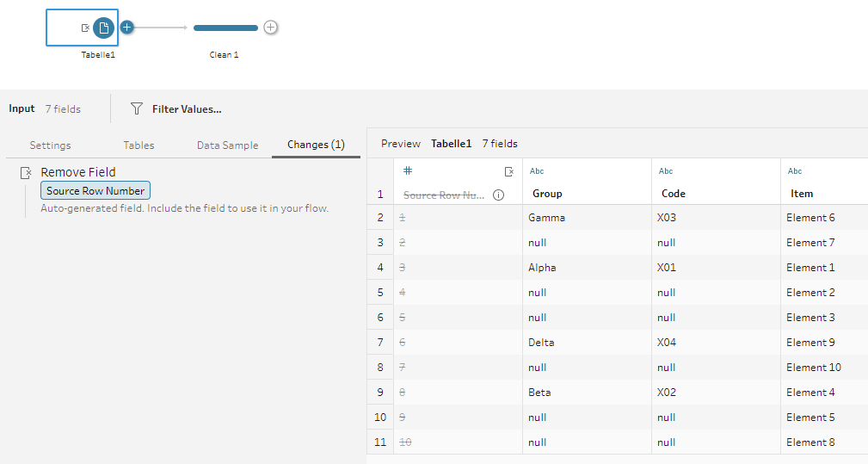868x464 pixels.
Task: Click the plus icon after Tabelle1 step
Action: click(x=126, y=28)
